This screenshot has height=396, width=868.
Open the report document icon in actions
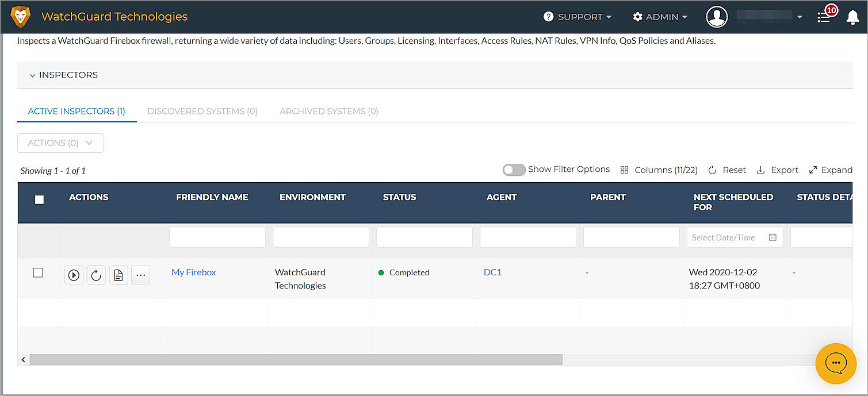tap(118, 275)
